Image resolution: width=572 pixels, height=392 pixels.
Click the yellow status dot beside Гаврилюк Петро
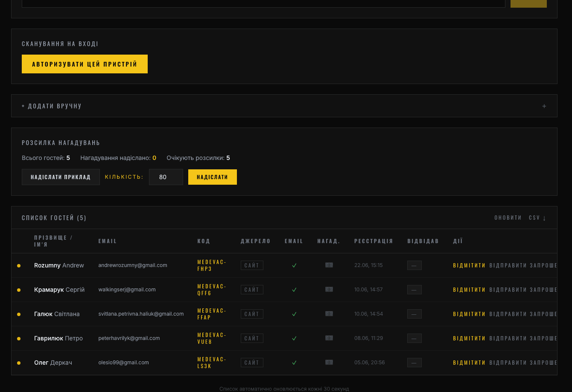pyautogui.click(x=19, y=339)
